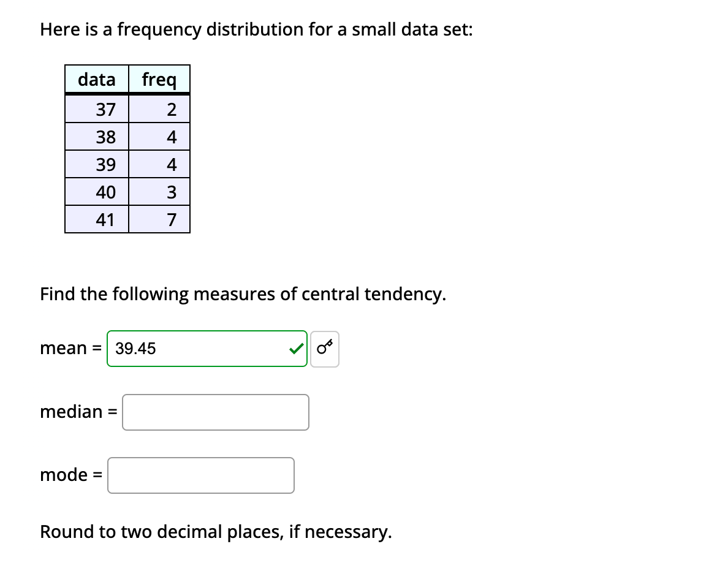Viewport: 728px width, 571px height.
Task: Click the mode answer input box
Action: tap(200, 475)
